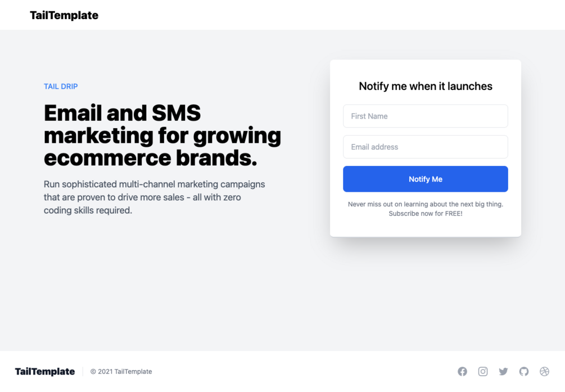Open the Instagram social link

pos(483,371)
